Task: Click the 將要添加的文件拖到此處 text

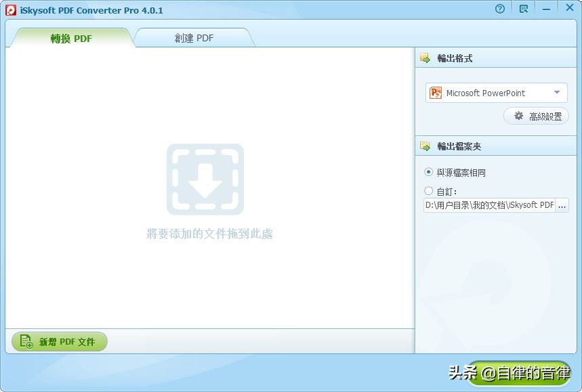Action: [x=210, y=234]
